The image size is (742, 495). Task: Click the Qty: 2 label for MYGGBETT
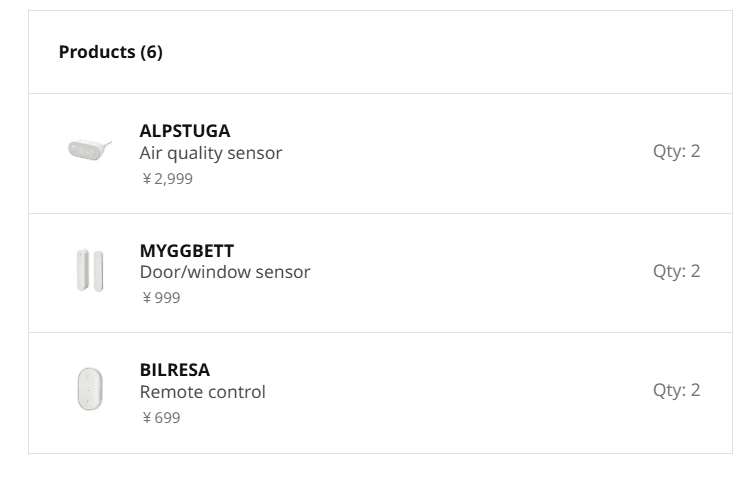click(677, 271)
